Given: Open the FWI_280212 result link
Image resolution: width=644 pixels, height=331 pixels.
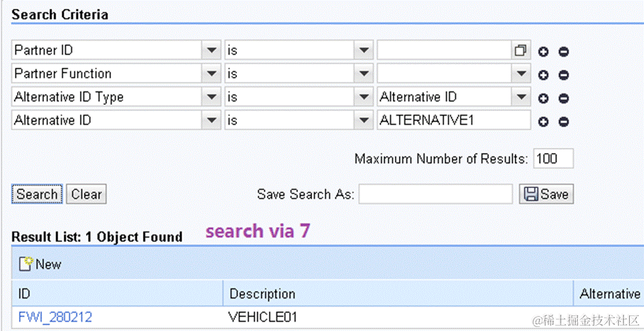Looking at the screenshot, I should click(55, 317).
